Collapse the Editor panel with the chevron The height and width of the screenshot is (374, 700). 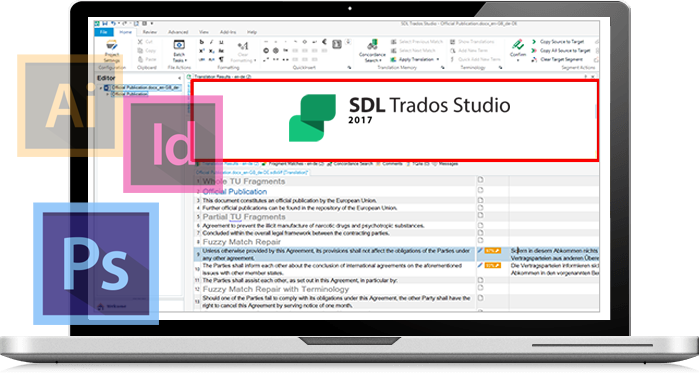(179, 78)
